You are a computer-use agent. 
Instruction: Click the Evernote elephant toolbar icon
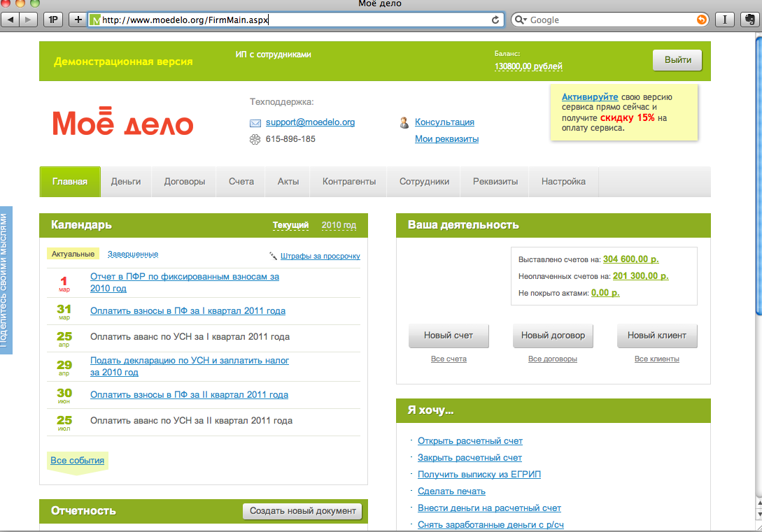(750, 20)
